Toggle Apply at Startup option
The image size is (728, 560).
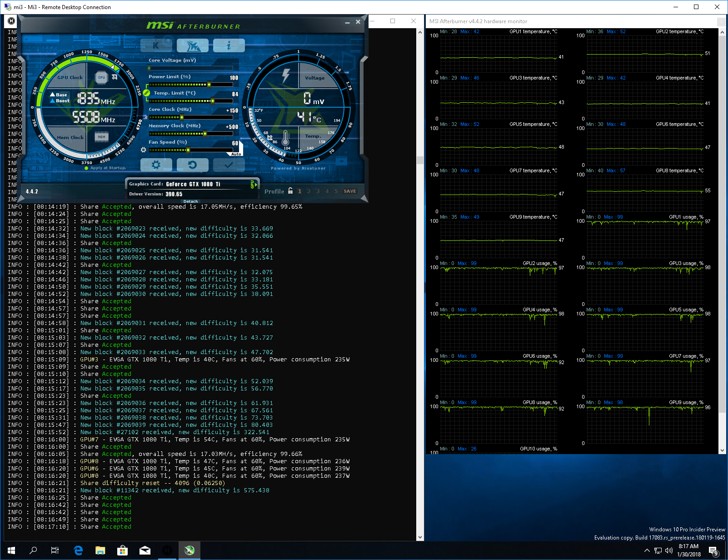coord(105,168)
